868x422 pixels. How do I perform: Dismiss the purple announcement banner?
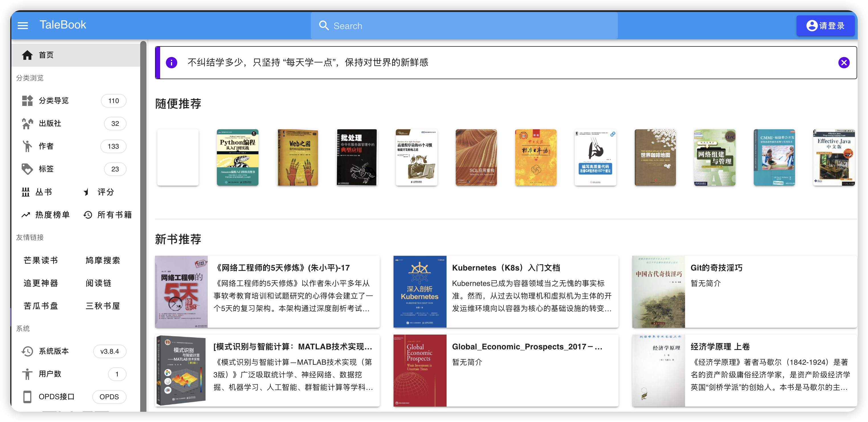click(x=843, y=63)
